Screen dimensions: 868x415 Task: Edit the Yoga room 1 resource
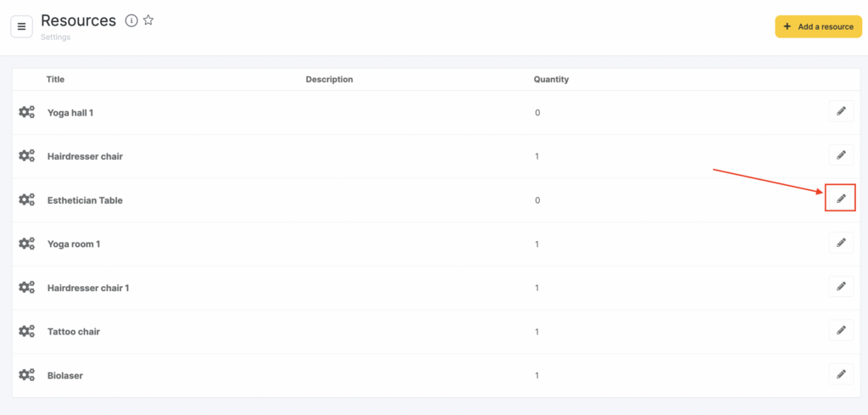(x=840, y=243)
